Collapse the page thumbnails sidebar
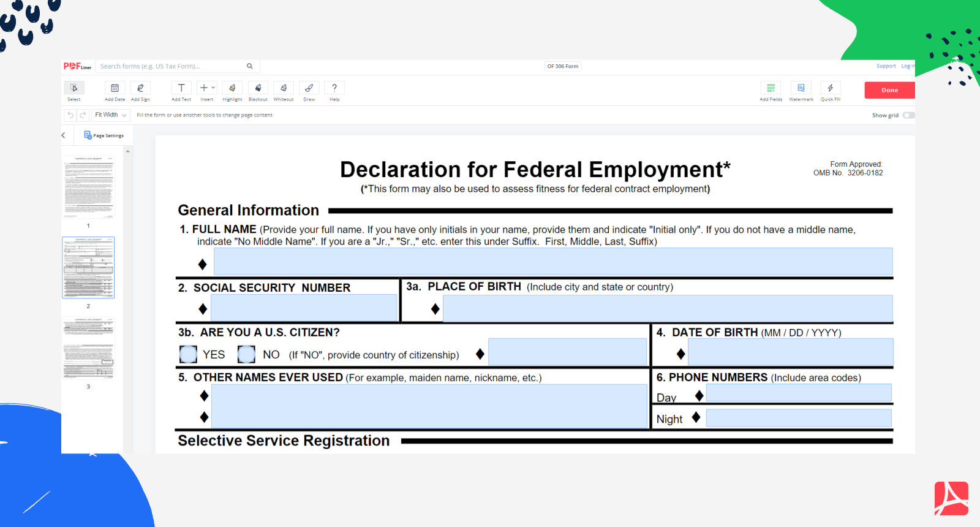Screen dimensions: 980x527 [63, 135]
